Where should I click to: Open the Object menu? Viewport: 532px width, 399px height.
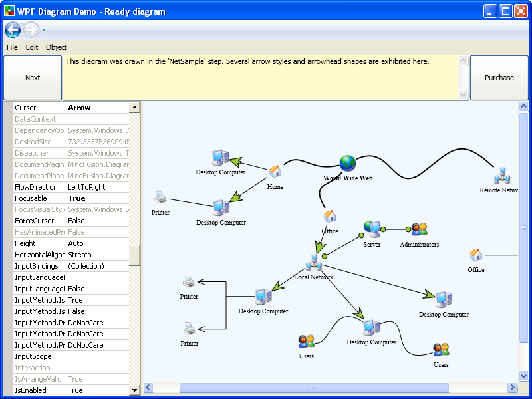point(57,47)
